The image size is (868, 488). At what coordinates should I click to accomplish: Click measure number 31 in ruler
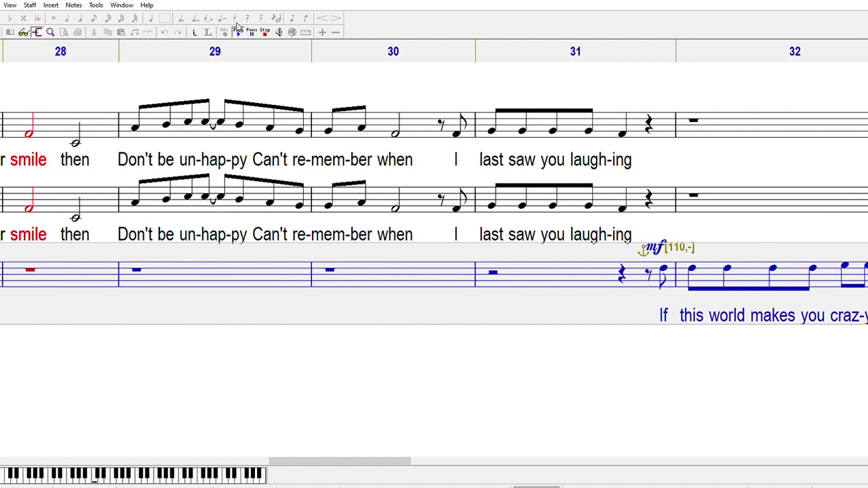(575, 52)
